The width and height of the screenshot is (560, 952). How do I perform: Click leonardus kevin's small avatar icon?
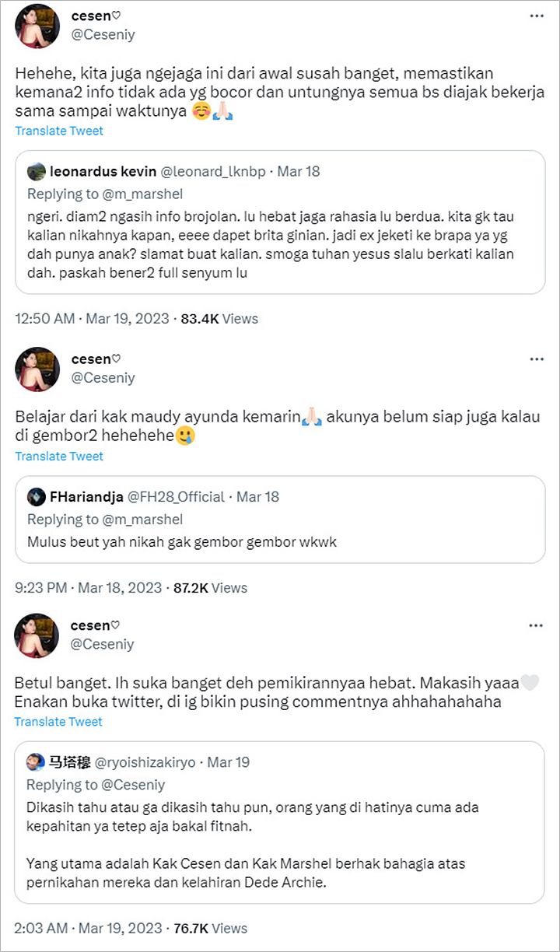(36, 171)
